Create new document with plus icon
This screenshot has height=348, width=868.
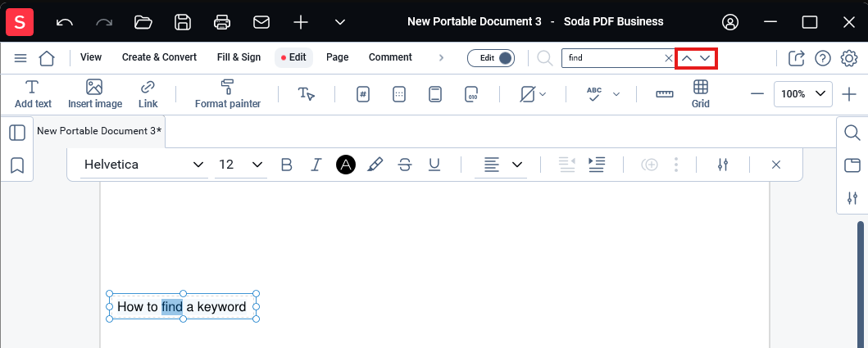pos(301,22)
